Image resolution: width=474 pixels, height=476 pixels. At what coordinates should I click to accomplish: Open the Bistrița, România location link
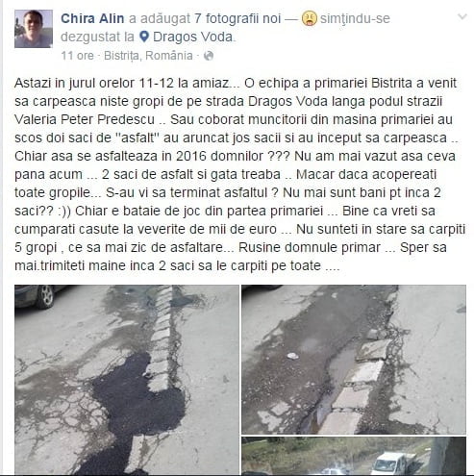(148, 56)
